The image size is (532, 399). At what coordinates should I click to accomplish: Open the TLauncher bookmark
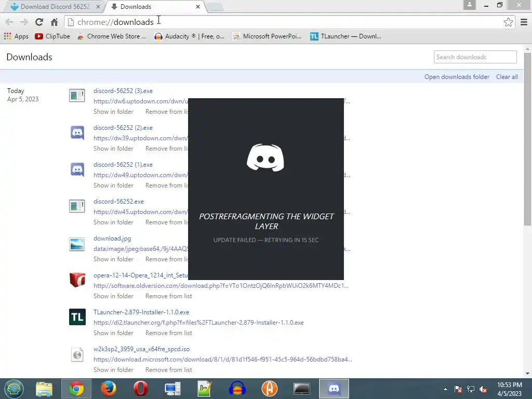coord(345,36)
